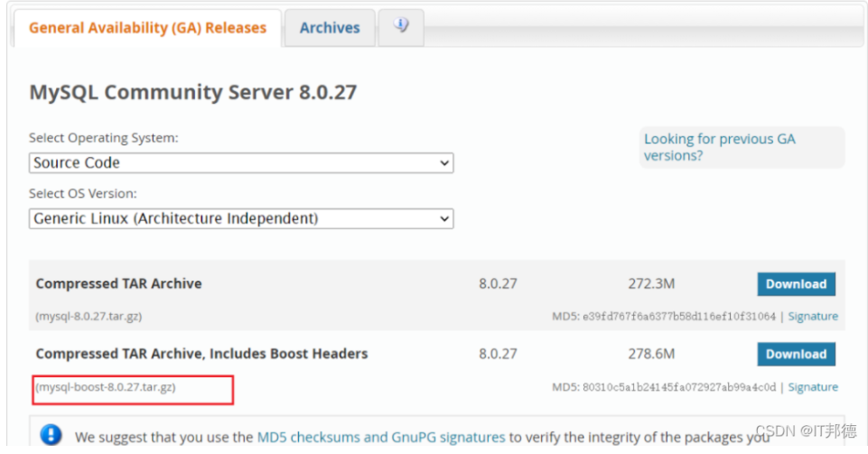Click the 272.3M file size value
The width and height of the screenshot is (868, 454).
tap(651, 283)
